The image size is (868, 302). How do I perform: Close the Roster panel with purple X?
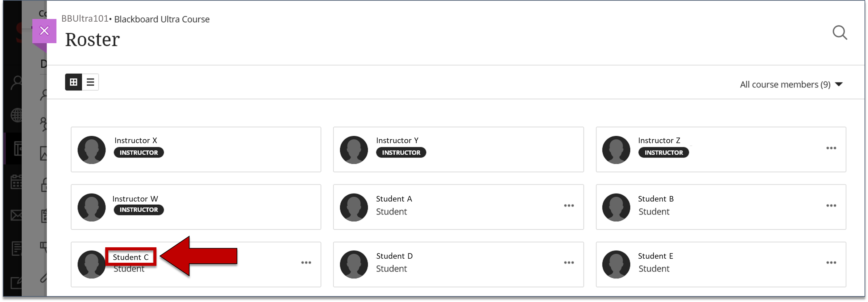click(x=44, y=31)
